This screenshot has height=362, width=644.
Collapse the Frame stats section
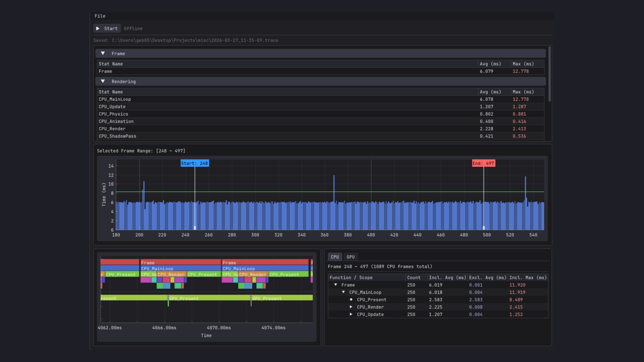pos(103,54)
